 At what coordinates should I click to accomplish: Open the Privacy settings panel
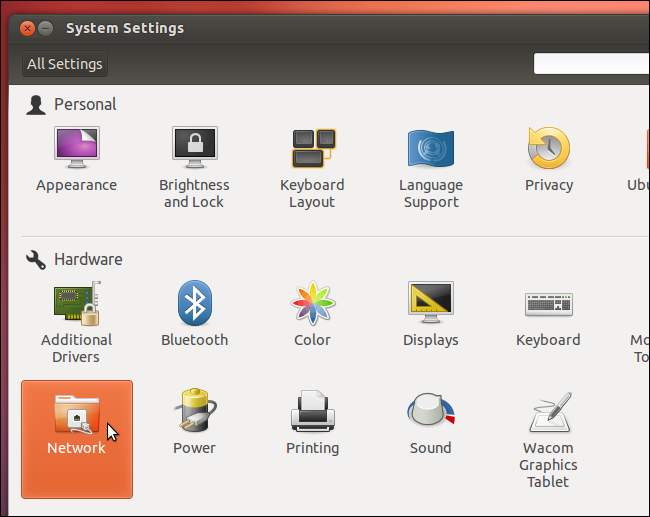549,160
